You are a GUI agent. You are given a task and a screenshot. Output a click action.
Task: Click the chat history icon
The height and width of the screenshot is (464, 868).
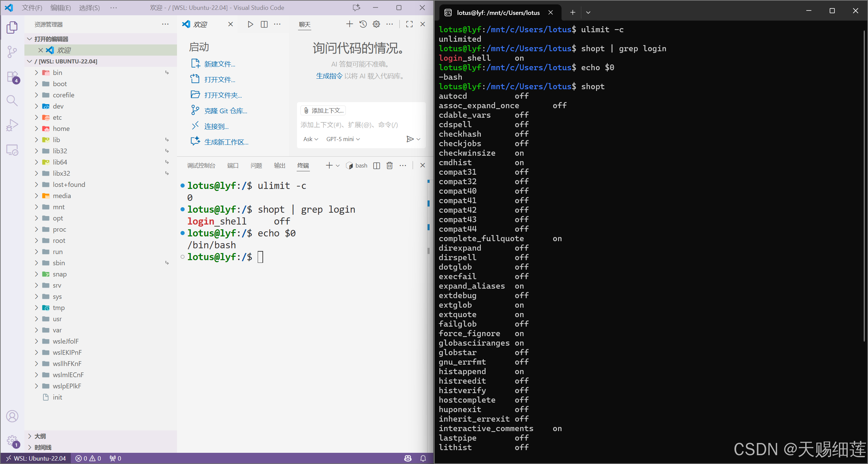[363, 24]
